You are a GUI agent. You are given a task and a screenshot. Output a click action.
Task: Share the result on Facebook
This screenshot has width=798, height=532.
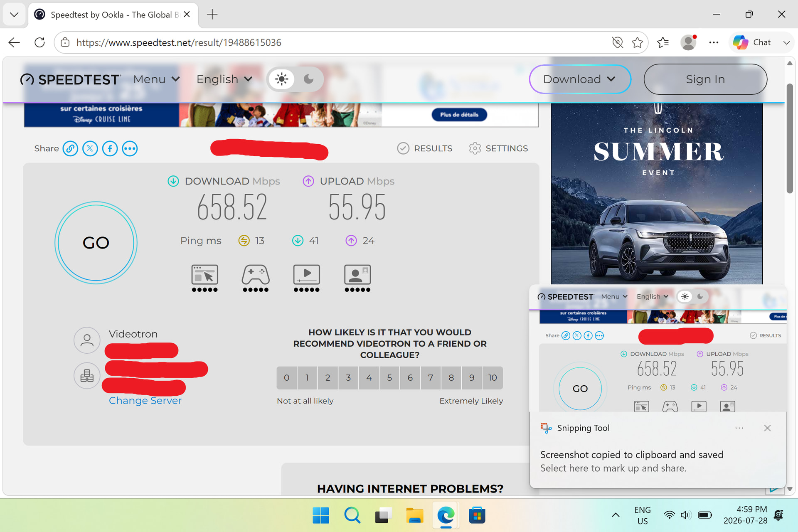point(110,148)
